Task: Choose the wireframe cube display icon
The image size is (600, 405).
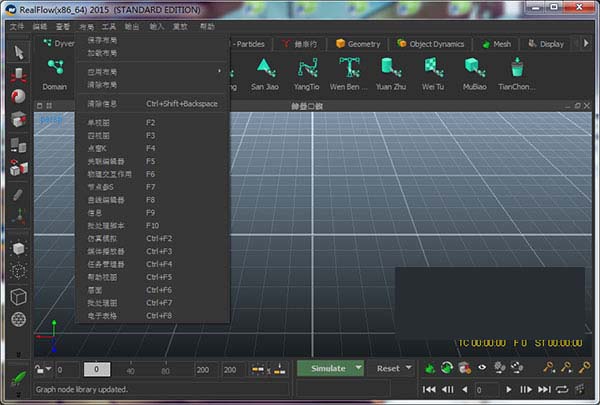Action: [x=18, y=296]
